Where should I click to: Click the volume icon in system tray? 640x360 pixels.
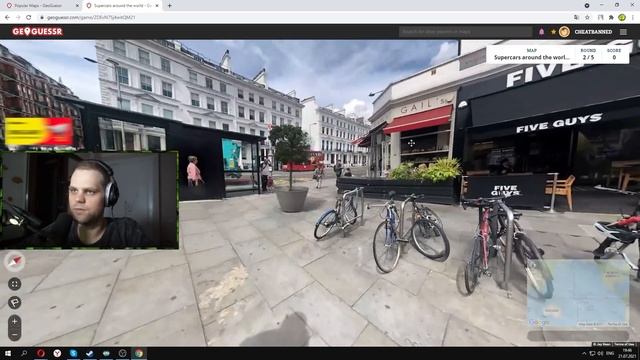[600, 353]
